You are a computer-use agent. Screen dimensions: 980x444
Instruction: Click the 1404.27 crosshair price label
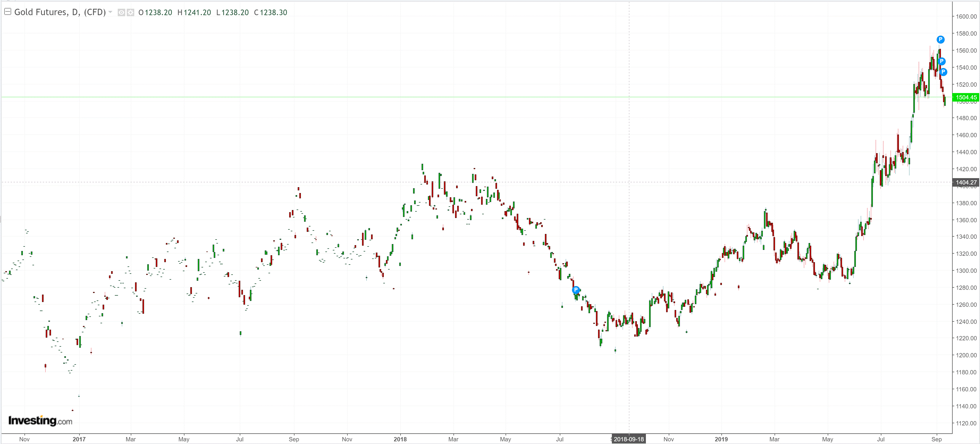(x=966, y=183)
